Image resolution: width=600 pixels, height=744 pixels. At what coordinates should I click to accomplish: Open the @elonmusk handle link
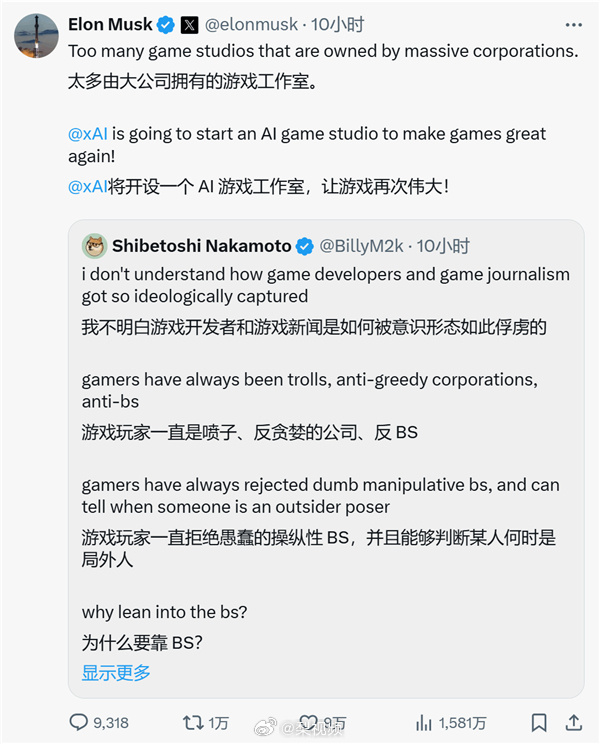click(251, 25)
